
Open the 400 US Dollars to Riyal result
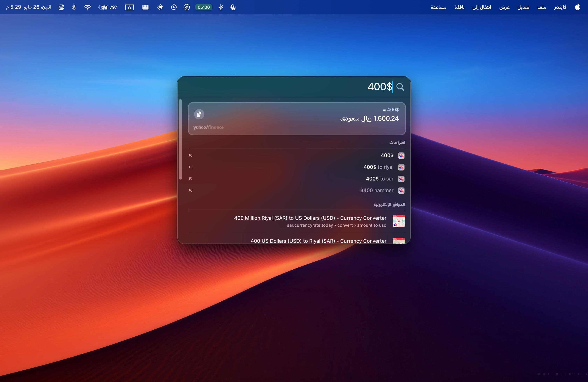pyautogui.click(x=318, y=241)
